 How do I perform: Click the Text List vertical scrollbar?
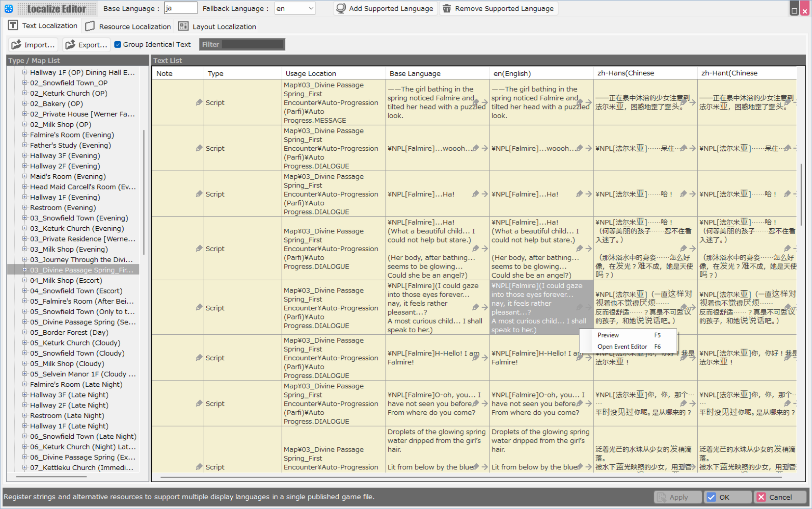801,195
